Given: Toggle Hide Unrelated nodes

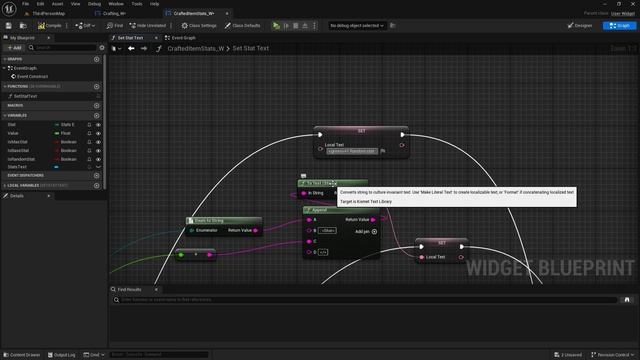Looking at the screenshot, I should pos(148,26).
